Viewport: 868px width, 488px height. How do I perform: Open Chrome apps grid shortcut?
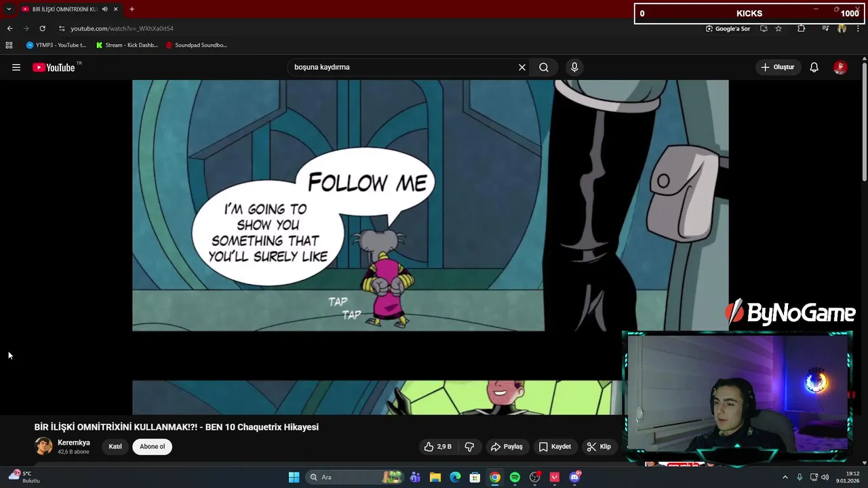point(9,45)
